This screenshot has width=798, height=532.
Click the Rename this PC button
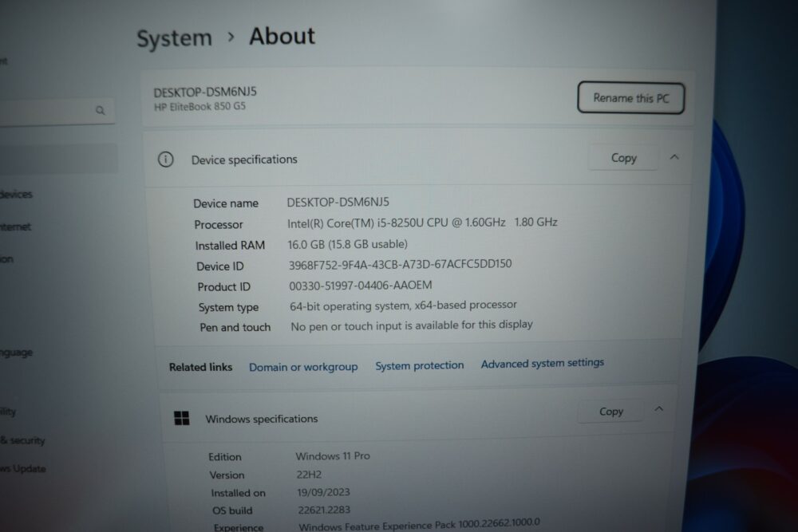coord(630,97)
